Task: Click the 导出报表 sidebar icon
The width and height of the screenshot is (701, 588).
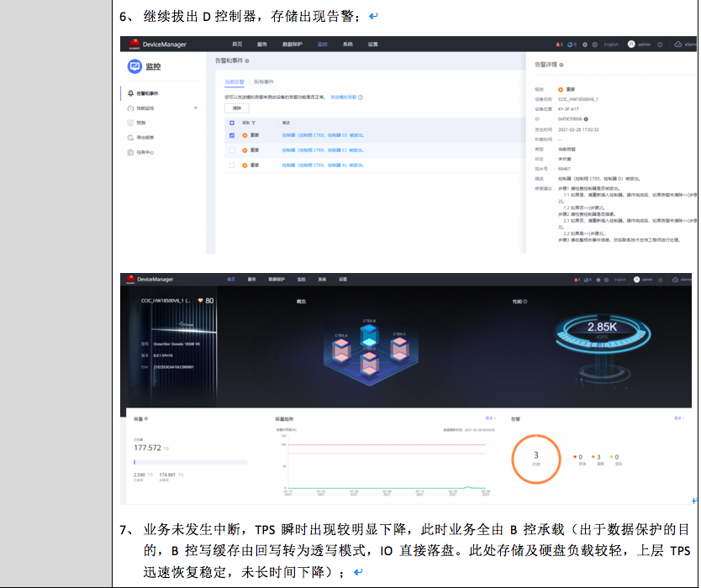Action: (130, 137)
